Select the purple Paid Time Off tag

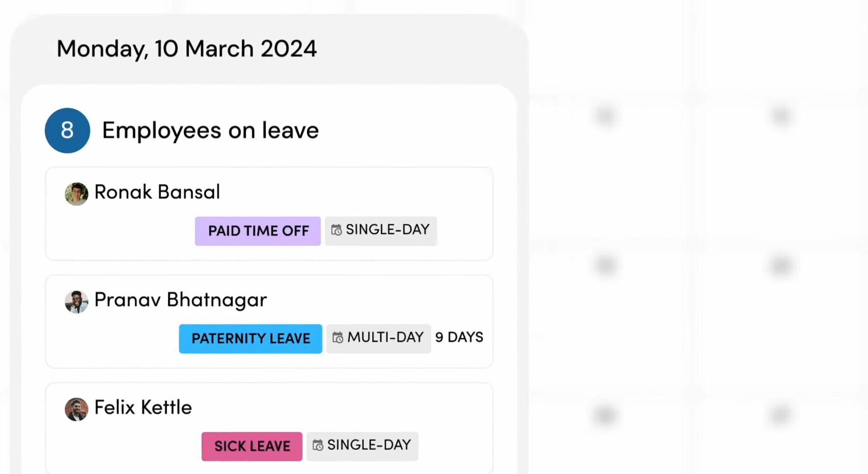pos(258,231)
